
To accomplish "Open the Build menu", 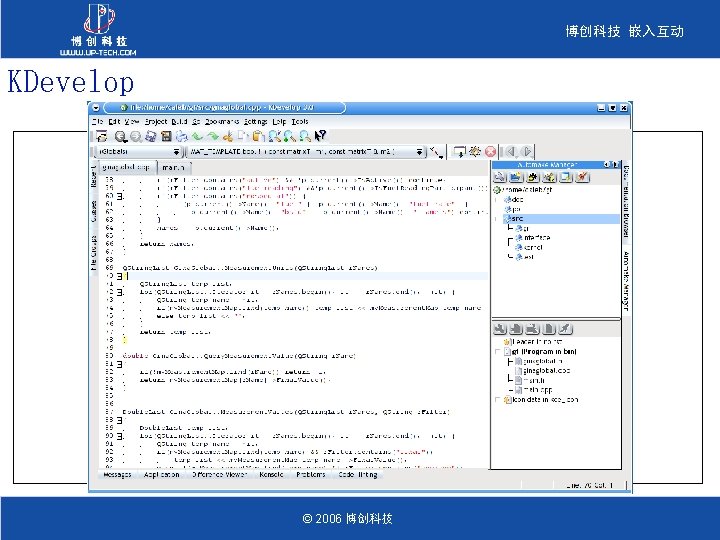I will pyautogui.click(x=180, y=122).
